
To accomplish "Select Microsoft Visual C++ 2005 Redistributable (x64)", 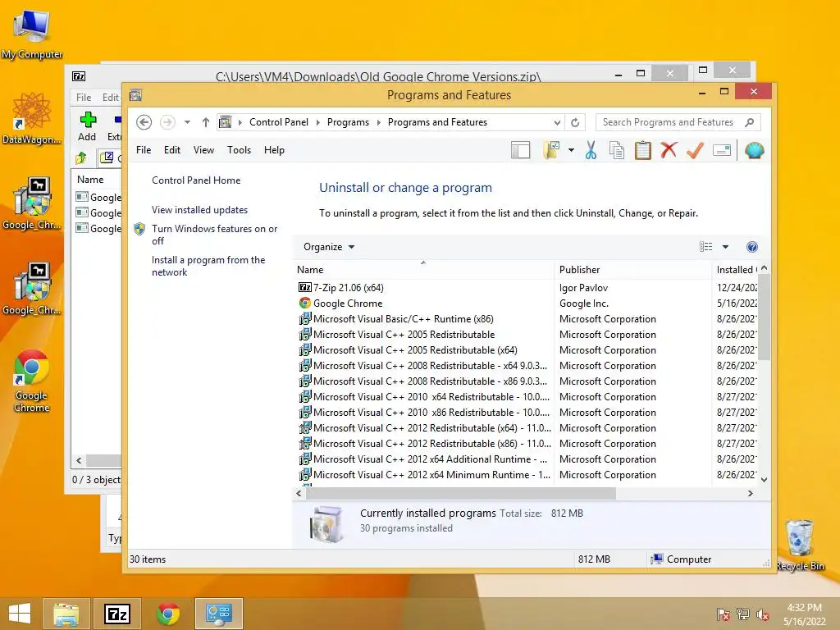I will pos(527,349).
